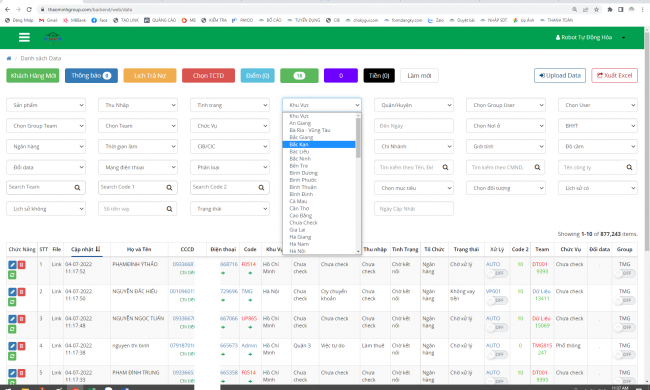The height and width of the screenshot is (390, 650).
Task: Select Bến Tre in Khu Vực list
Action: click(x=319, y=166)
